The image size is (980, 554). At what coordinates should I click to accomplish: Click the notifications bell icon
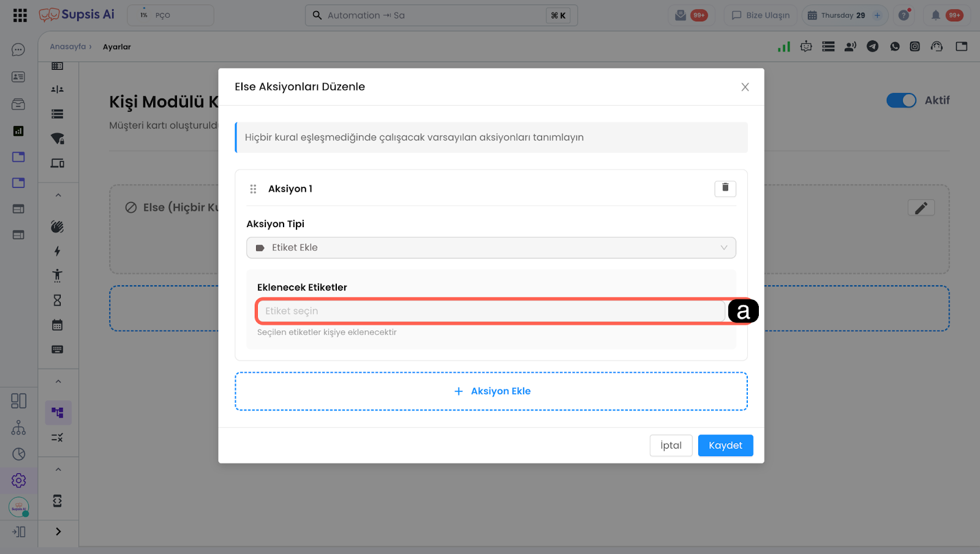pos(936,15)
